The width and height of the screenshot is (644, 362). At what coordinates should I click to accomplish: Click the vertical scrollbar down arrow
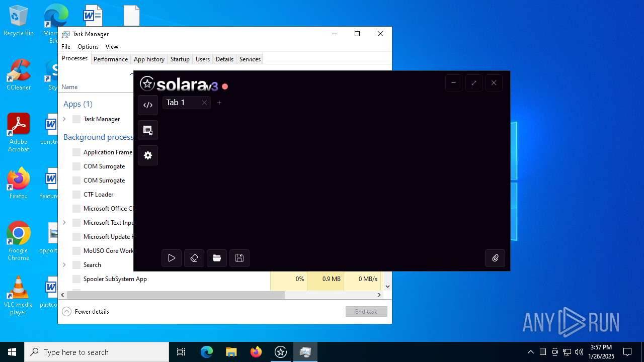[387, 286]
